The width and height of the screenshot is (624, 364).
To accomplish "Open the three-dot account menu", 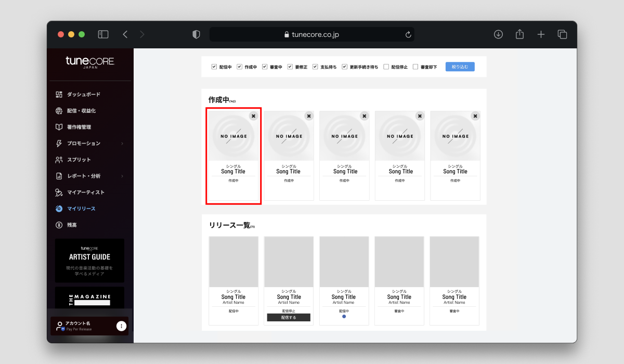I will (x=121, y=326).
